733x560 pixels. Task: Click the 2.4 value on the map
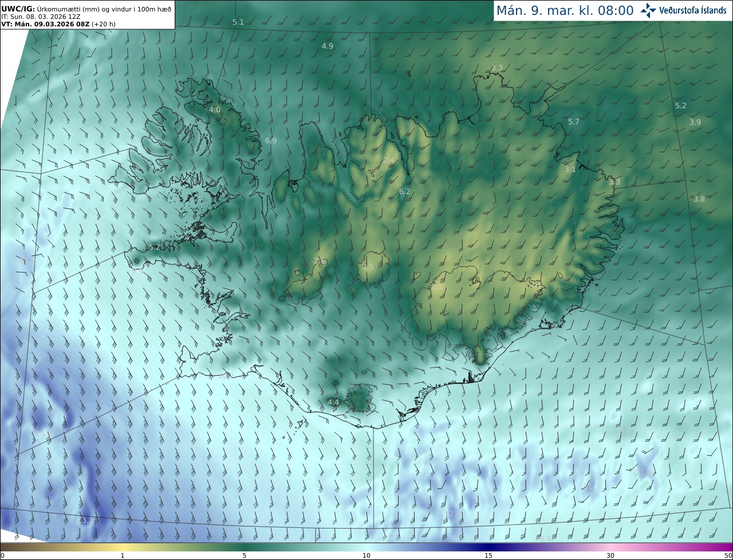point(389,160)
